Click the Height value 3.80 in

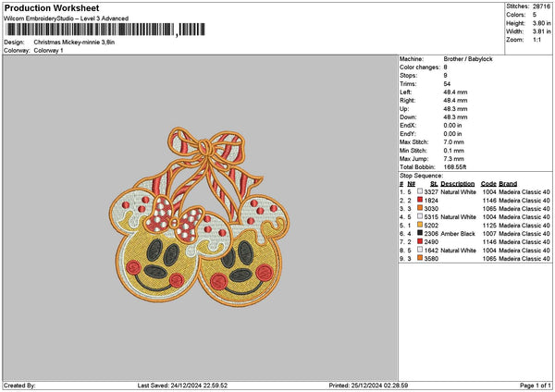coord(541,23)
